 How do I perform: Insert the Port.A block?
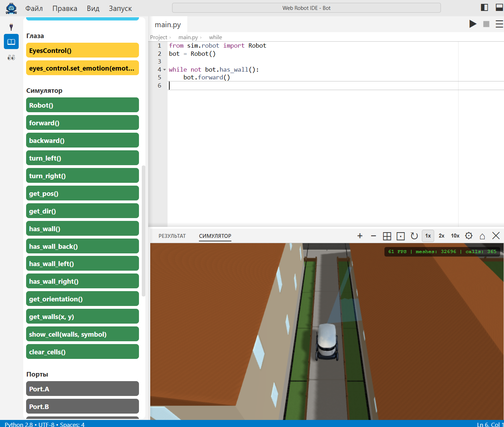[x=83, y=389]
